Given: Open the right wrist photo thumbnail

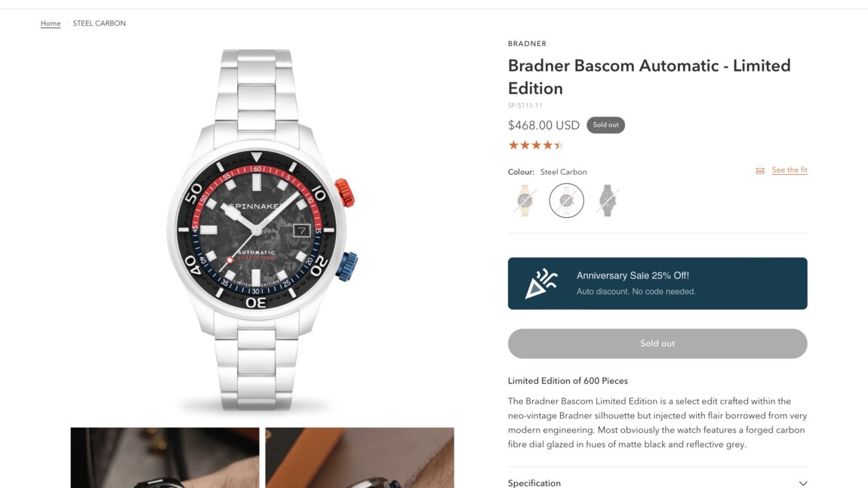Looking at the screenshot, I should 360,458.
